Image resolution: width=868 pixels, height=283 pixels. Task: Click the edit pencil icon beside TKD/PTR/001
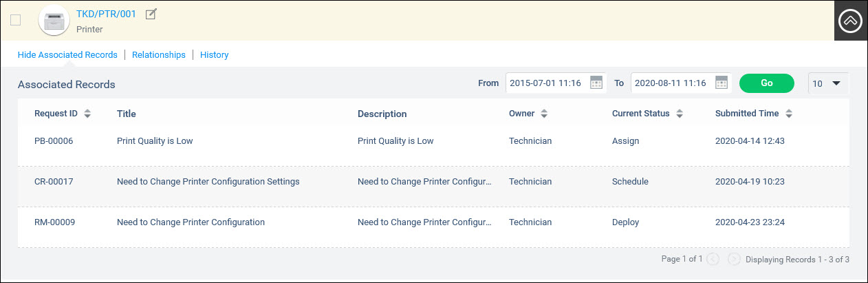(x=151, y=14)
